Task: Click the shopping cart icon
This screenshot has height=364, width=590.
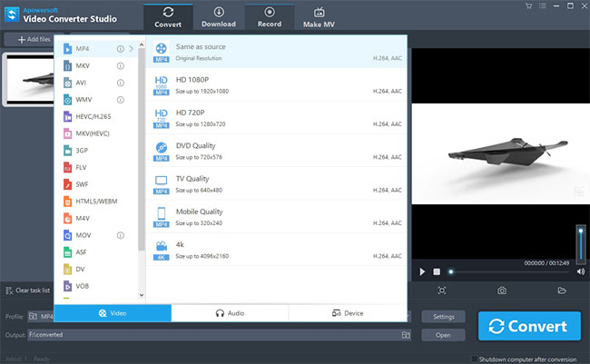Action: (x=528, y=5)
